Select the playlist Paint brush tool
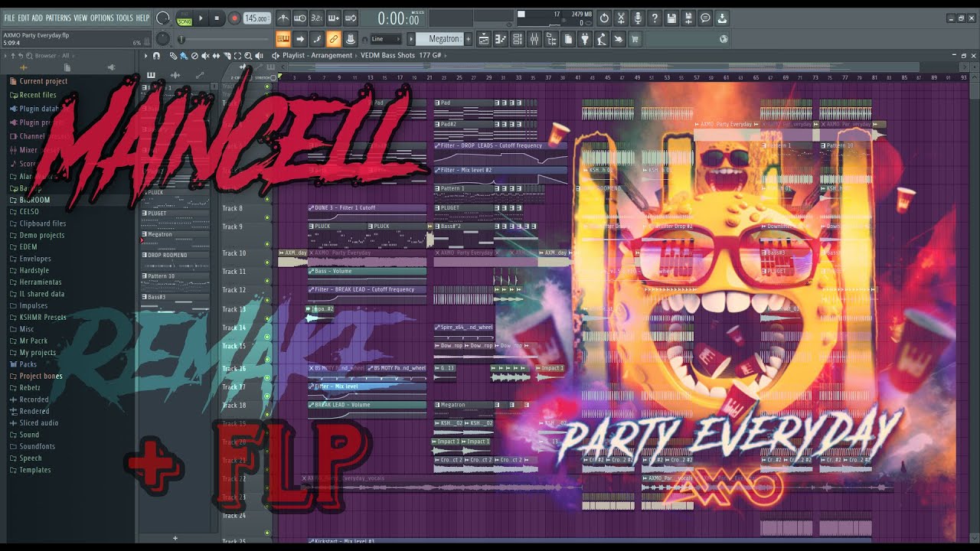Image resolution: width=980 pixels, height=551 pixels. [184, 56]
